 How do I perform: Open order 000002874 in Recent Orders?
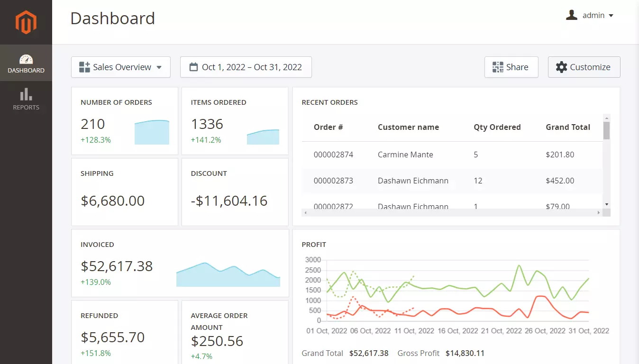333,155
